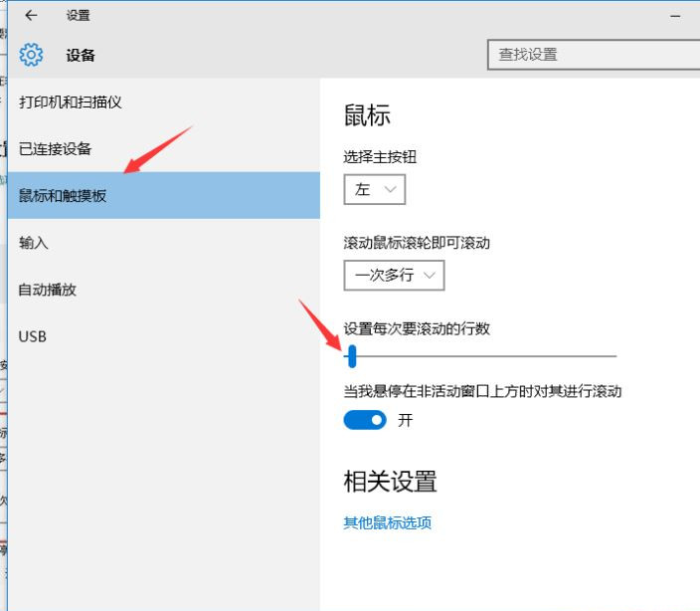Open the 一次多行 scroll mode dropdown
This screenshot has height=611, width=700.
394,275
